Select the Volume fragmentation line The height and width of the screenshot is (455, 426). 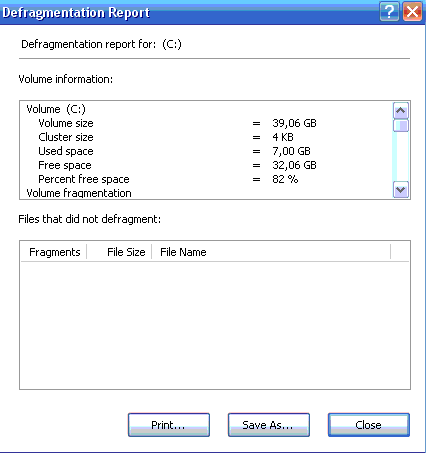79,193
